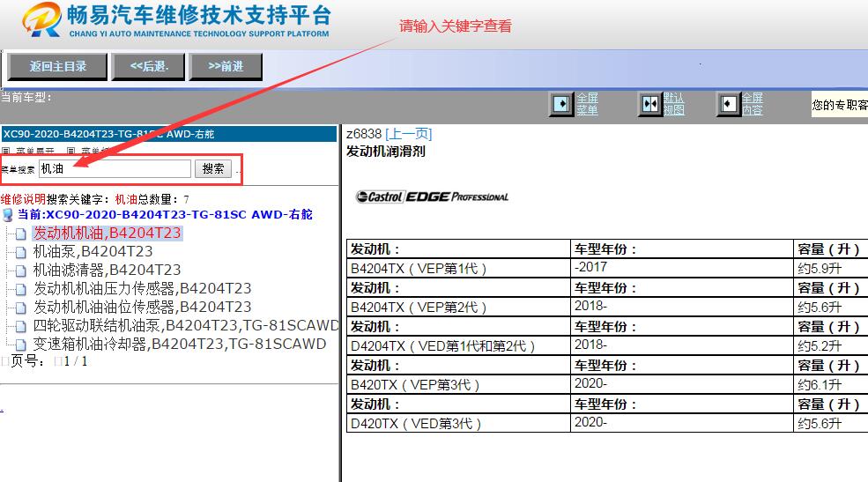This screenshot has width=868, height=482.
Task: Click the 2018- cell in the VEP第2代 row
Action: pyautogui.click(x=682, y=308)
